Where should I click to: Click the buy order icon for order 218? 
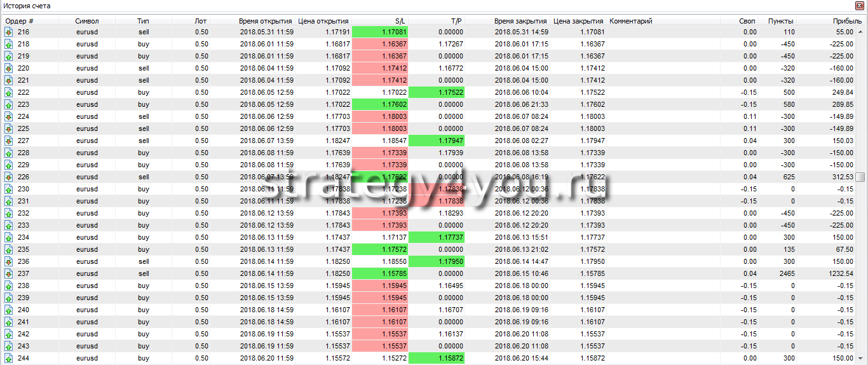pos(9,44)
